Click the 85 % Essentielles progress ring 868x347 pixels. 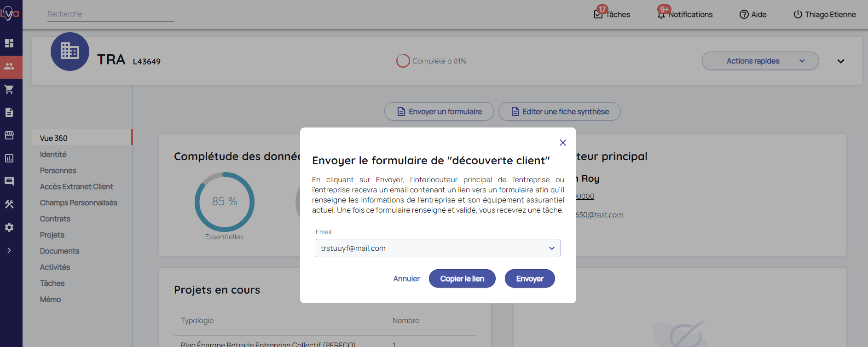click(225, 202)
